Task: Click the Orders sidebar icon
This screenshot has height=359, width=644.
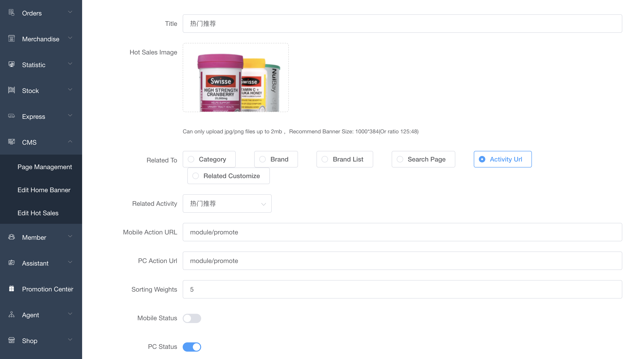Action: [12, 12]
